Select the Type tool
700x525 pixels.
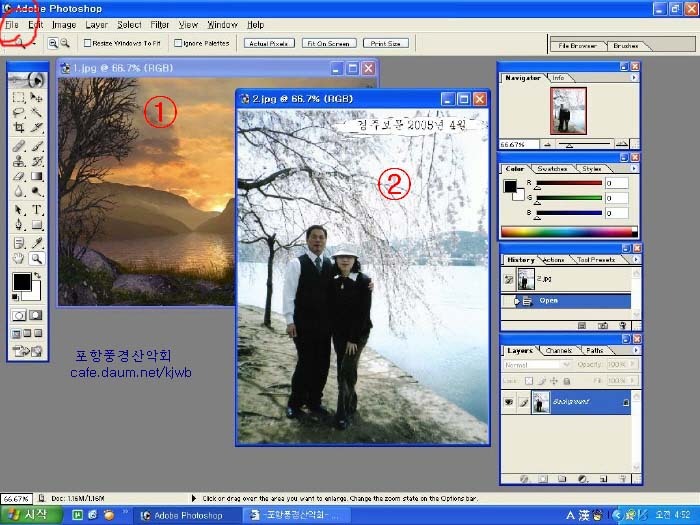tap(37, 209)
